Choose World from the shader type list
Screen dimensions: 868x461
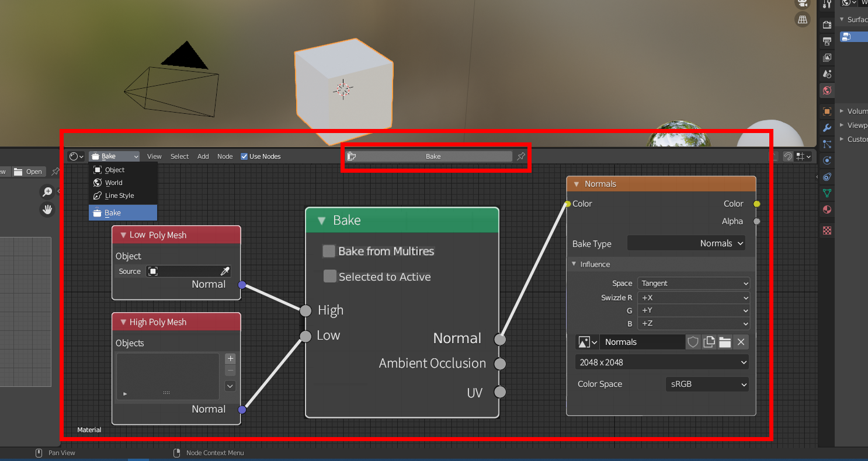tap(123, 183)
